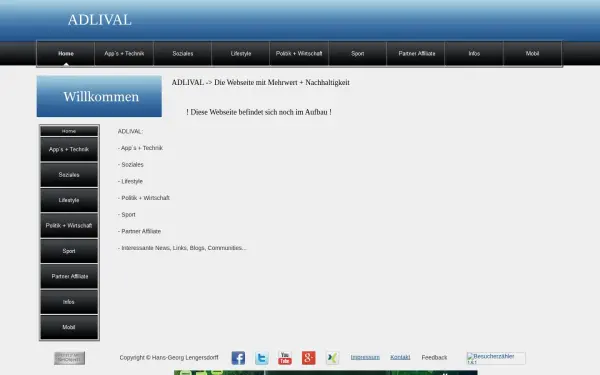600x375 pixels.
Task: Click Lifestyle sidebar button
Action: [x=69, y=200]
